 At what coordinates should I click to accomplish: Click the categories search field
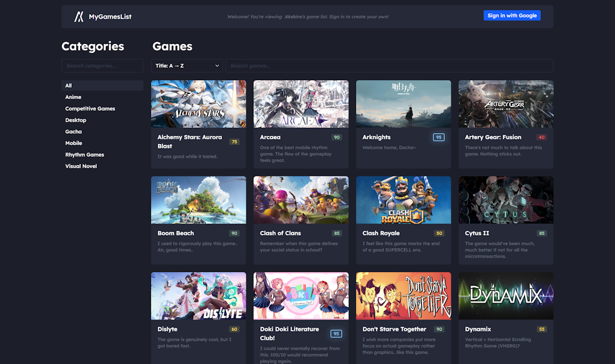(x=102, y=65)
